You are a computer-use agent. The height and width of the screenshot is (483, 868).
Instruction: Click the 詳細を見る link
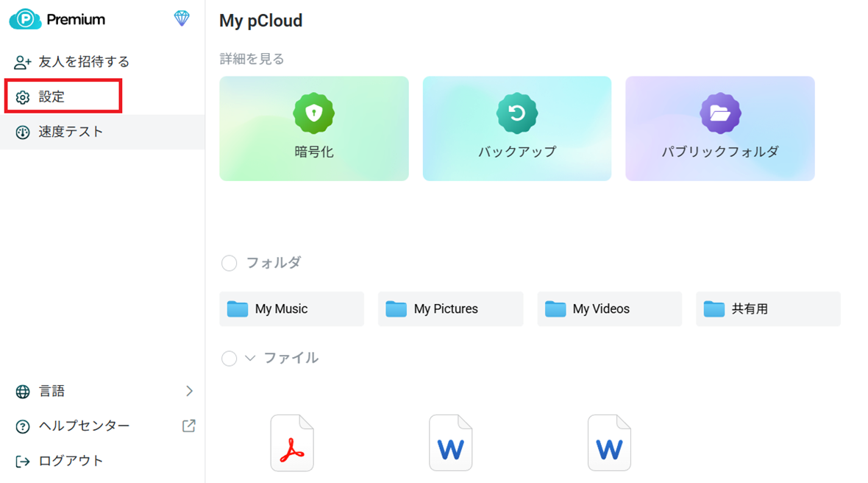point(252,59)
